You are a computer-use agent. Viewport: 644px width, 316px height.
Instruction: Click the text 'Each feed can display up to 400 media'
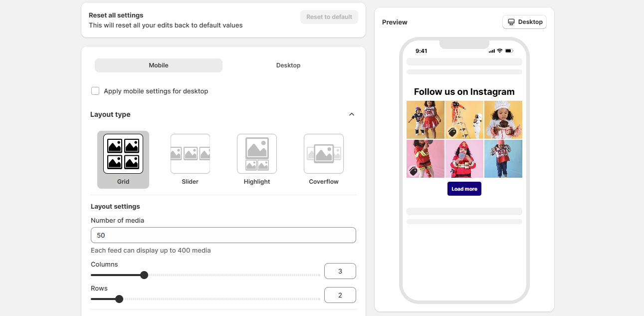coord(151,250)
